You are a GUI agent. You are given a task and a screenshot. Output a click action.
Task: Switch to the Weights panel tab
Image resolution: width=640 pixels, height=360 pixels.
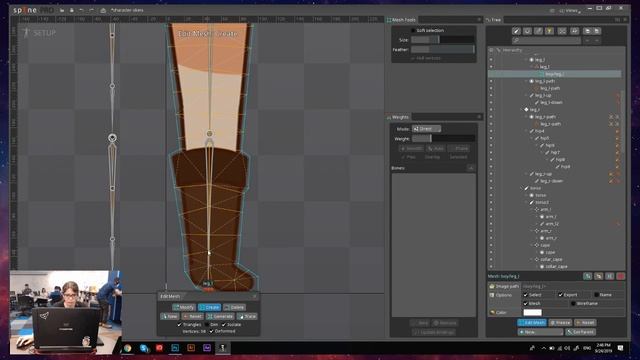coord(398,117)
